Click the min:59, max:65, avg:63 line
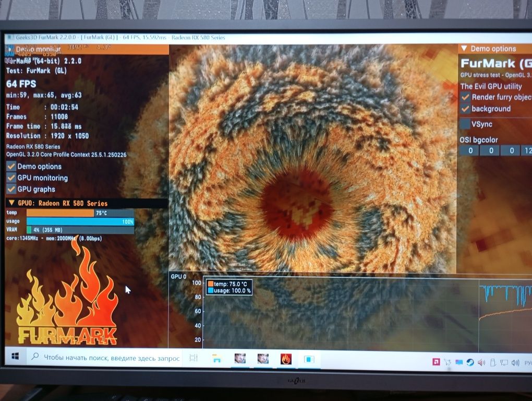 coord(44,95)
